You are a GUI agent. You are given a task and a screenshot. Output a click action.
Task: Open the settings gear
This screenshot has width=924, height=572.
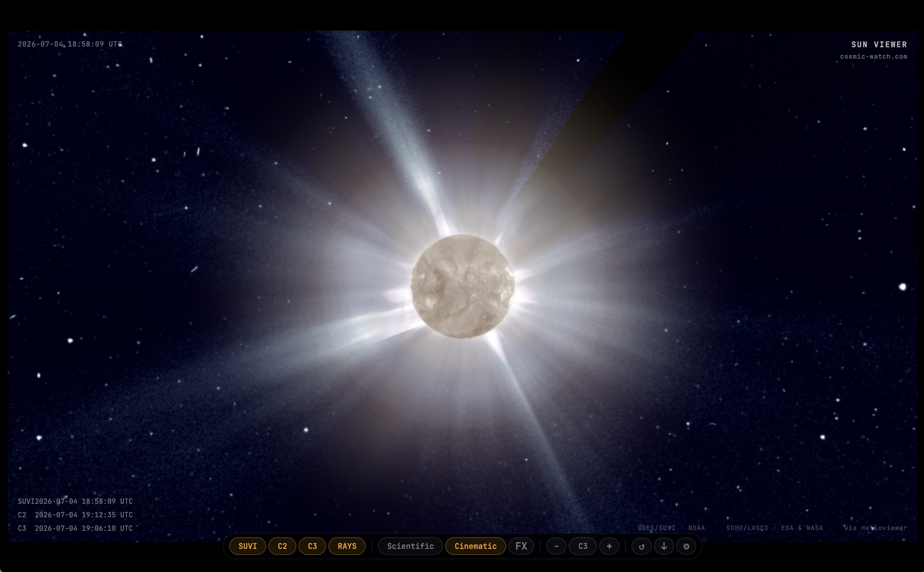pyautogui.click(x=686, y=546)
